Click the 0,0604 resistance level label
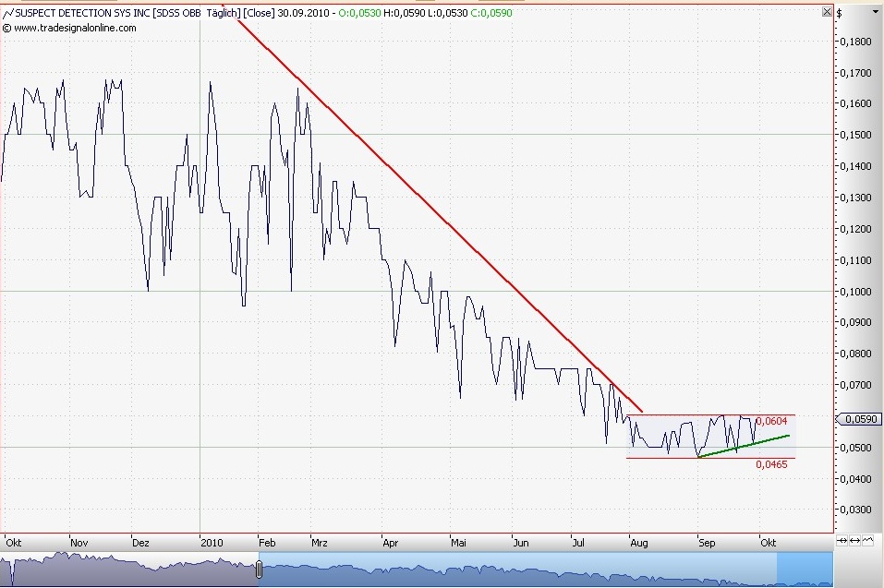884x588 pixels. 770,421
